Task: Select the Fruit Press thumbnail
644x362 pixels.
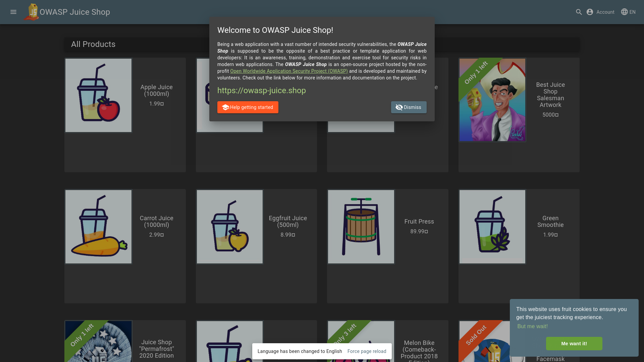Action: [361, 227]
